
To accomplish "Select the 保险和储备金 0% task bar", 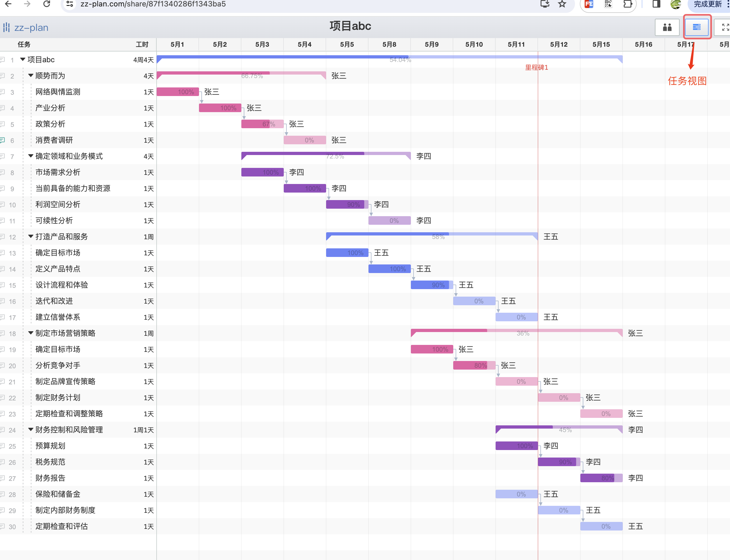I will click(x=517, y=494).
